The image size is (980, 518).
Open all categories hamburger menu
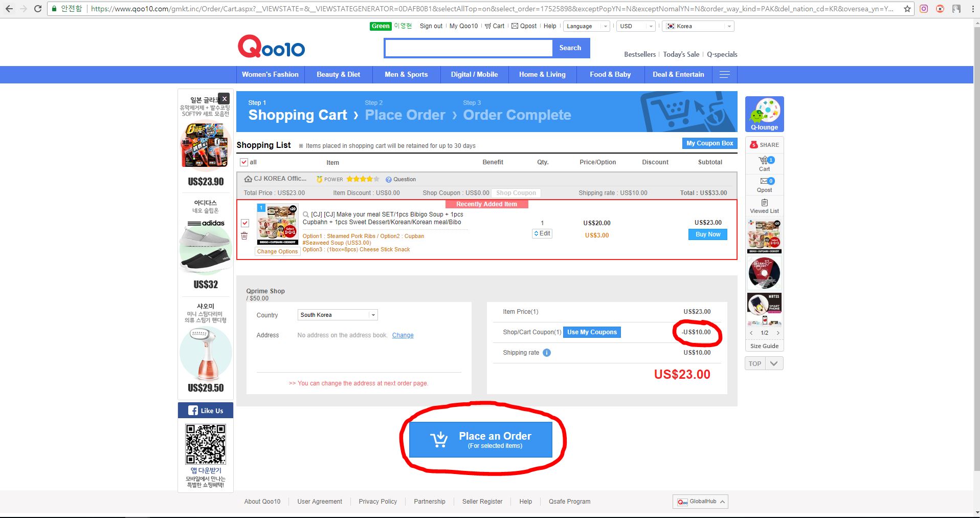(x=724, y=75)
